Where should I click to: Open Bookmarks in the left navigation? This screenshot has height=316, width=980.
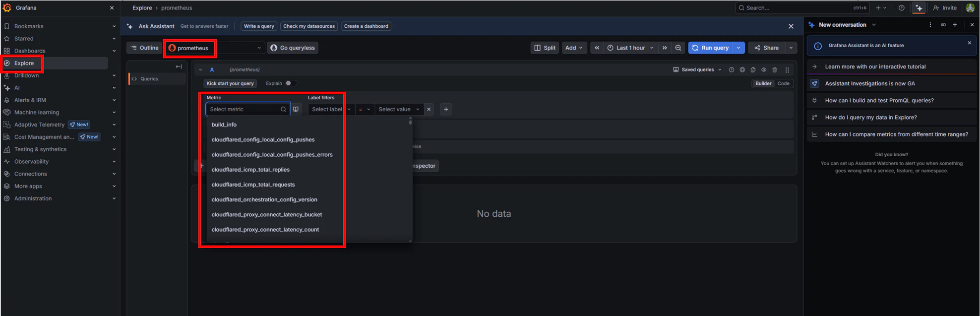click(x=29, y=26)
